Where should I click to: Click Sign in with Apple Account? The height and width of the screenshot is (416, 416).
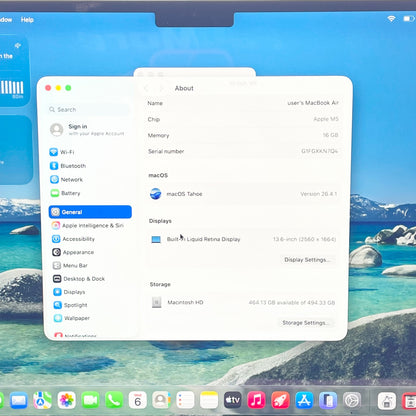click(x=87, y=130)
